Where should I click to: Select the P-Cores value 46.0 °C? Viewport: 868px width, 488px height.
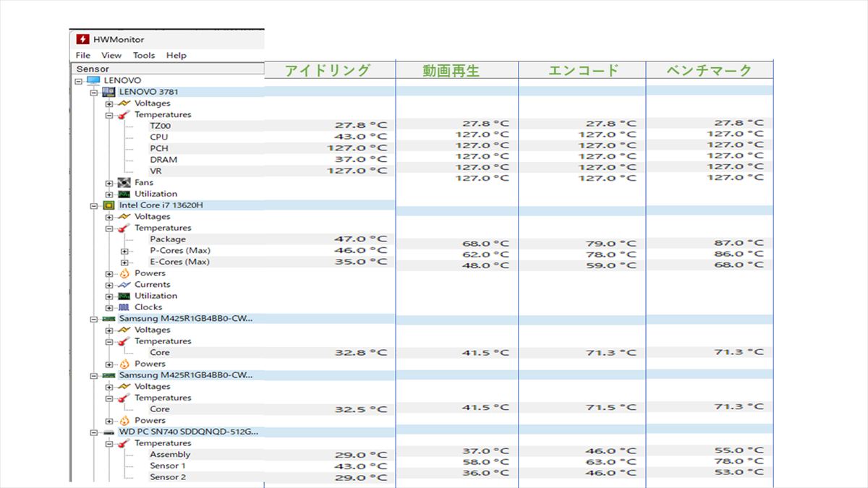coord(360,251)
